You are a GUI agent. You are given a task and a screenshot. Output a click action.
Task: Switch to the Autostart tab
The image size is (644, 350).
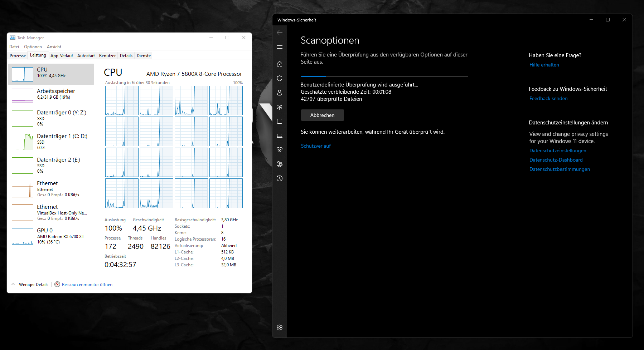point(86,56)
